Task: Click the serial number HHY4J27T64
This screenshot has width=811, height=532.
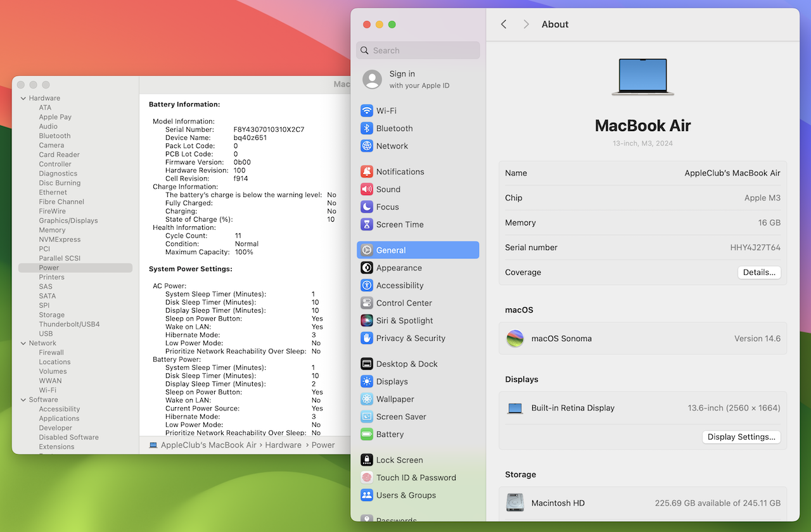Action: (x=755, y=248)
